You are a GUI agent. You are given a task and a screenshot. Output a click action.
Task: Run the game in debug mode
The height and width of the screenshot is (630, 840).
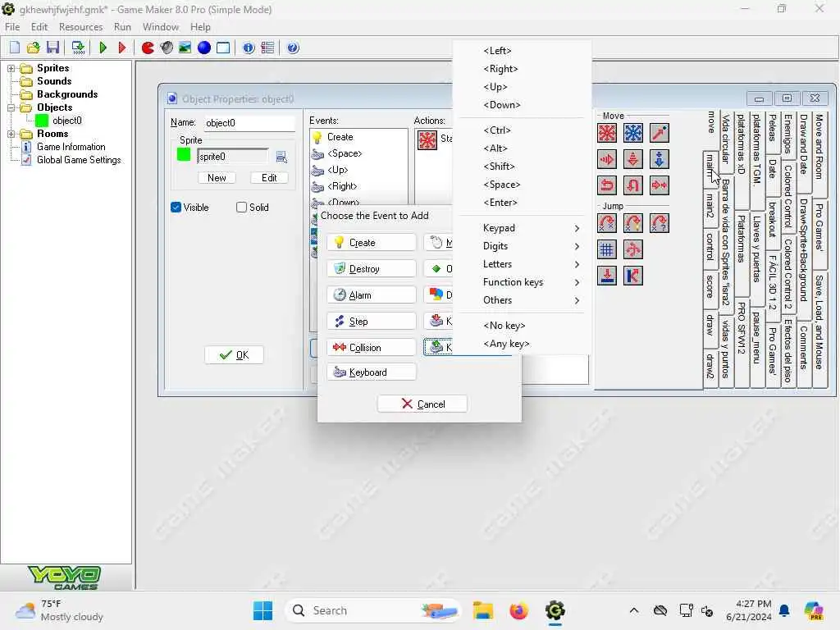coord(121,48)
